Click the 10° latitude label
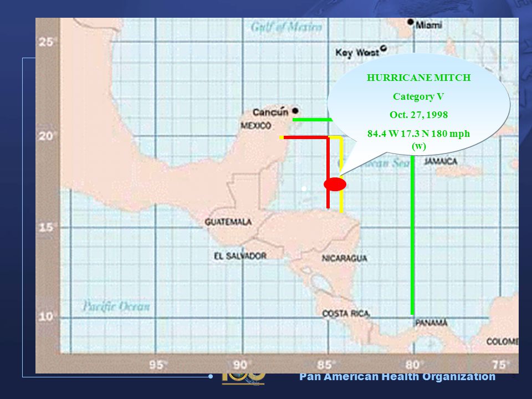532x399 pixels. click(47, 317)
